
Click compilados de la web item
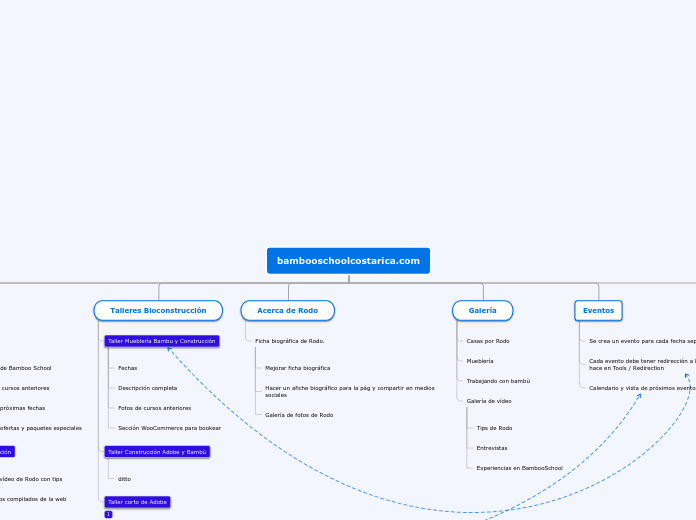click(33, 499)
